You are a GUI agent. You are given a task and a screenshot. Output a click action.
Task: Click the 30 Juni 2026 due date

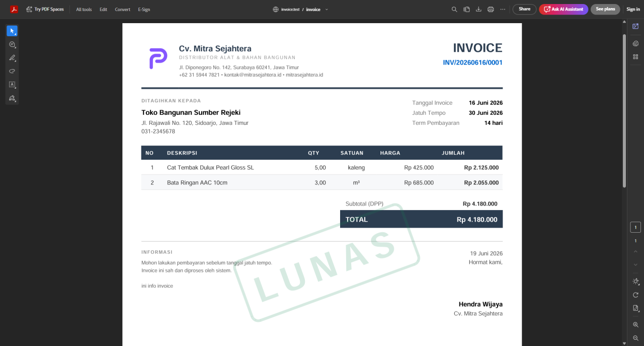(x=486, y=113)
